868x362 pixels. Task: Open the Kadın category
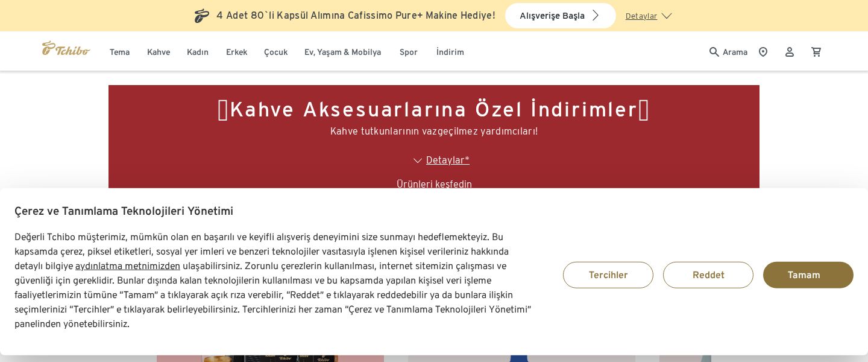pos(198,52)
